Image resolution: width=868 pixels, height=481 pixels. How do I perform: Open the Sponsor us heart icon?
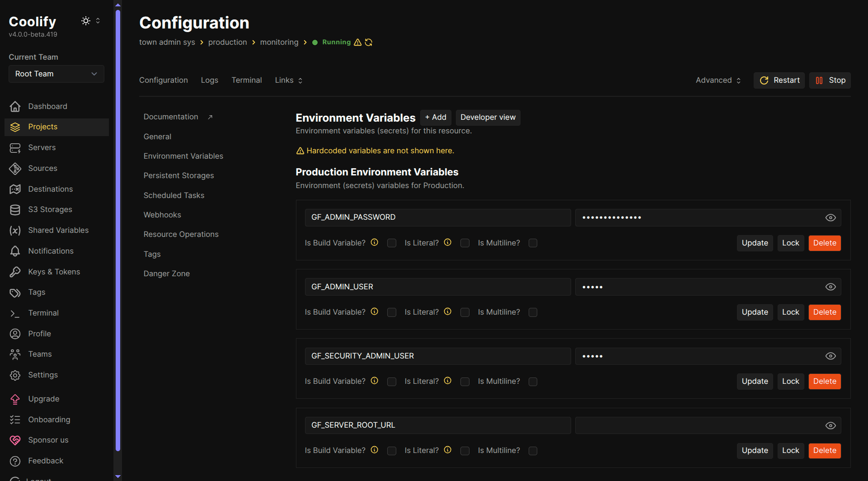coord(15,440)
